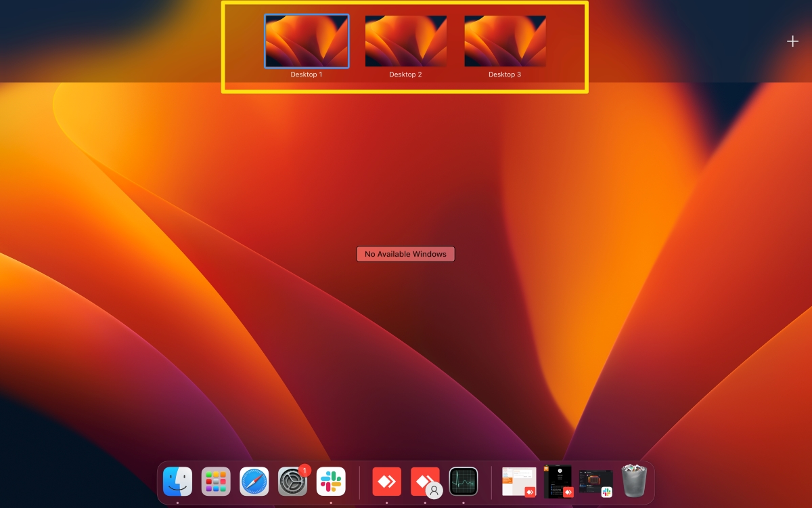
Task: Restore the minimized AnyDesk settings window
Action: [x=518, y=482]
